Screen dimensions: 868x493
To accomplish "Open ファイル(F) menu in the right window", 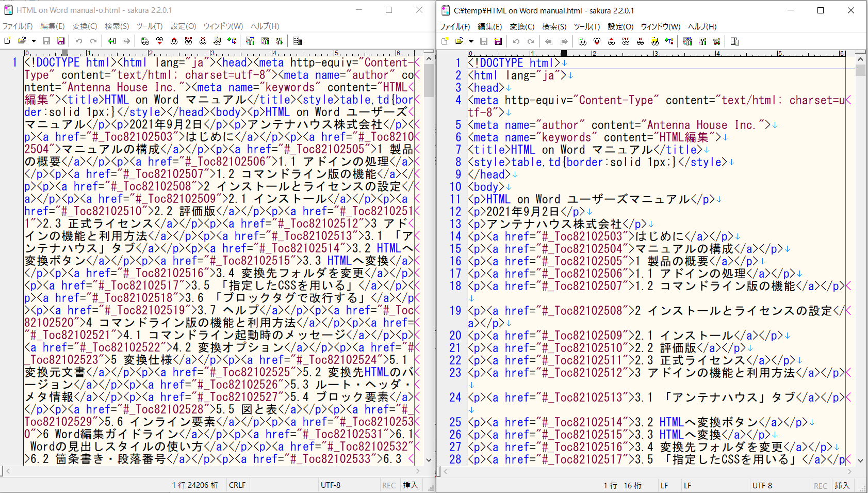I will coord(455,26).
